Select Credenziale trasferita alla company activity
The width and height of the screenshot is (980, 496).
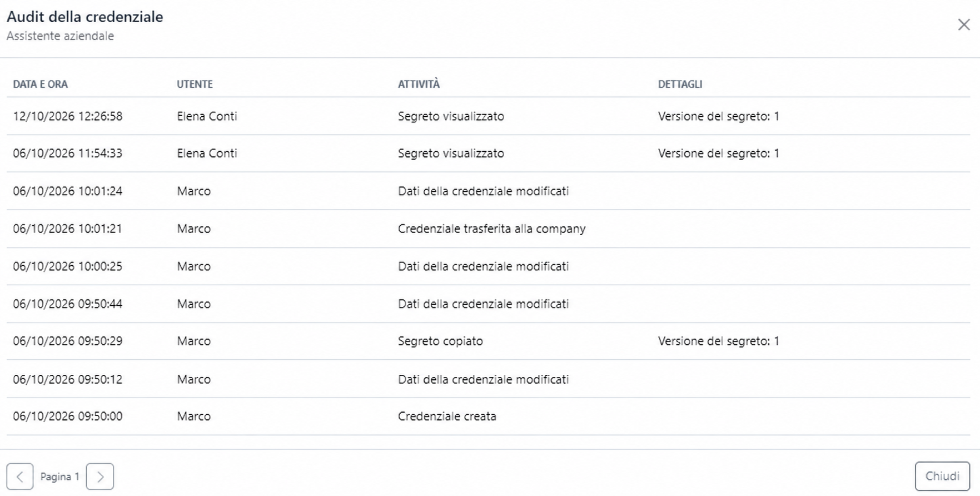point(492,229)
